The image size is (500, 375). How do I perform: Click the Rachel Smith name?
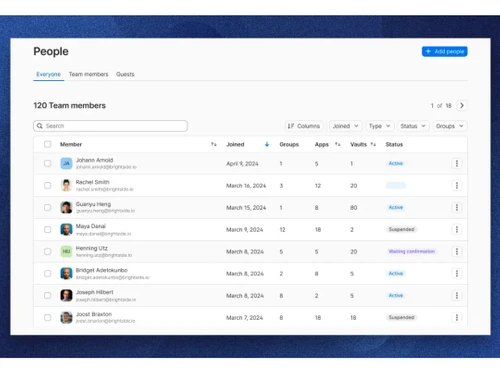click(92, 182)
